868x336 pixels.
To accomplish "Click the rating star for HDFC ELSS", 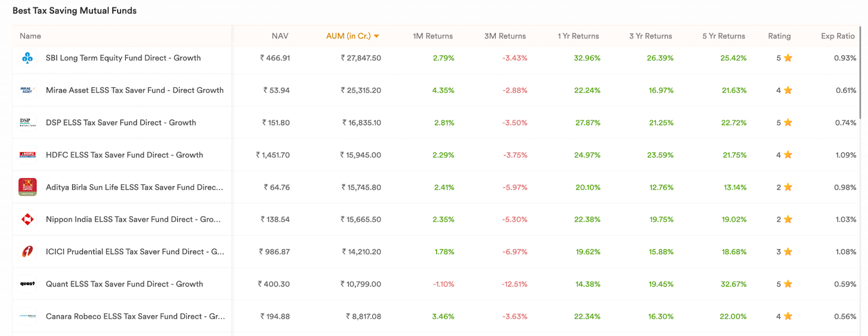I will (788, 155).
